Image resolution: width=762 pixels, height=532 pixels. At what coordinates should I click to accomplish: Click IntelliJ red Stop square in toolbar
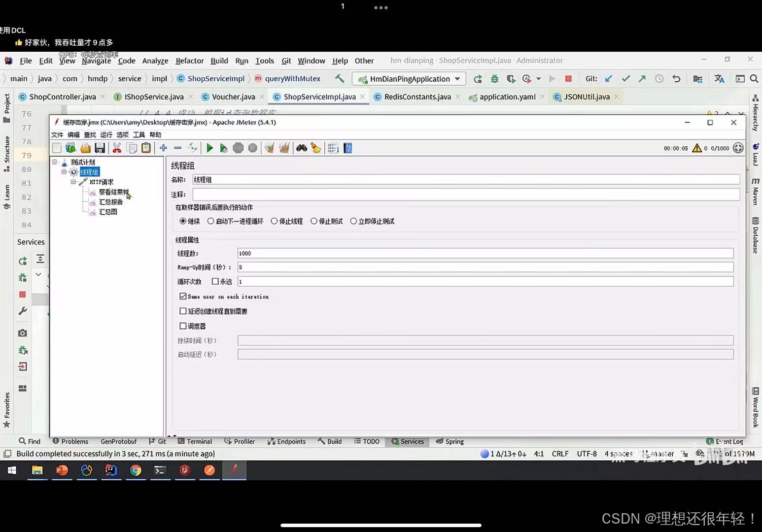(568, 78)
